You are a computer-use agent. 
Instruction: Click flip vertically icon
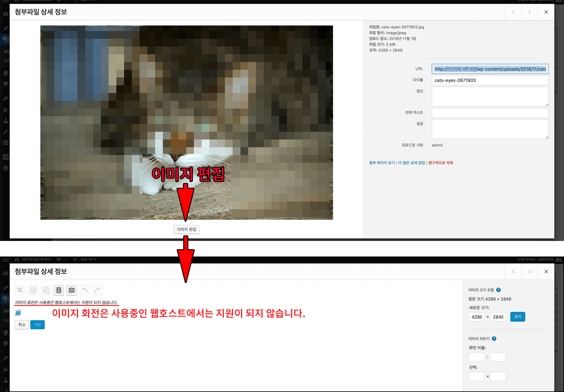click(59, 290)
